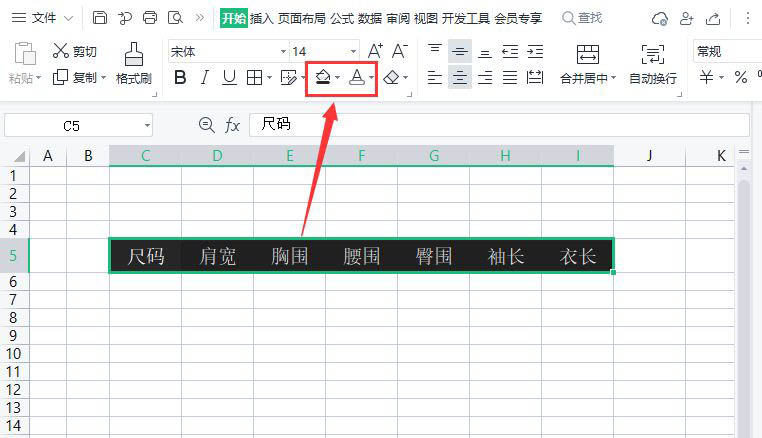Click the 自动换行 wrap text button
The image size is (762, 438).
pyautogui.click(x=653, y=64)
